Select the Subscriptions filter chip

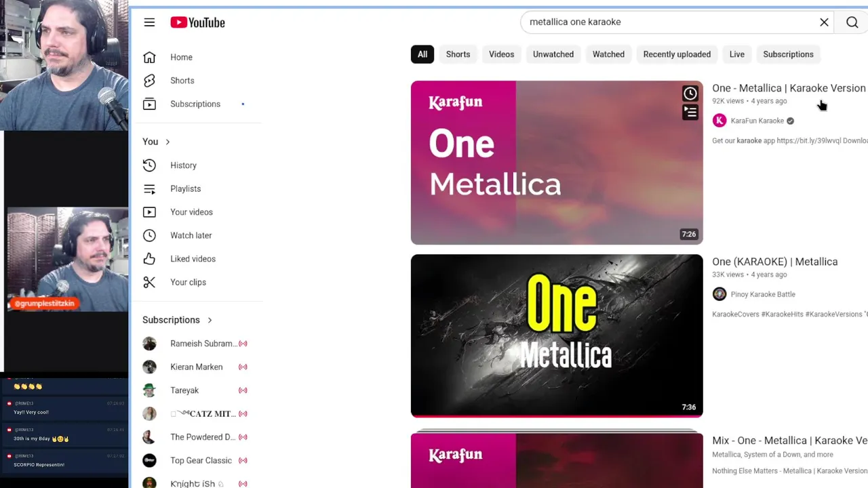[x=788, y=54]
